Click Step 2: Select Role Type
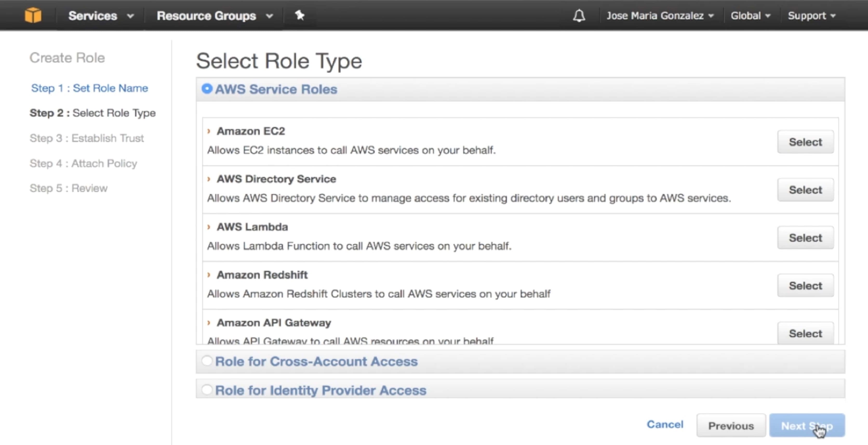This screenshot has width=868, height=445. point(93,113)
